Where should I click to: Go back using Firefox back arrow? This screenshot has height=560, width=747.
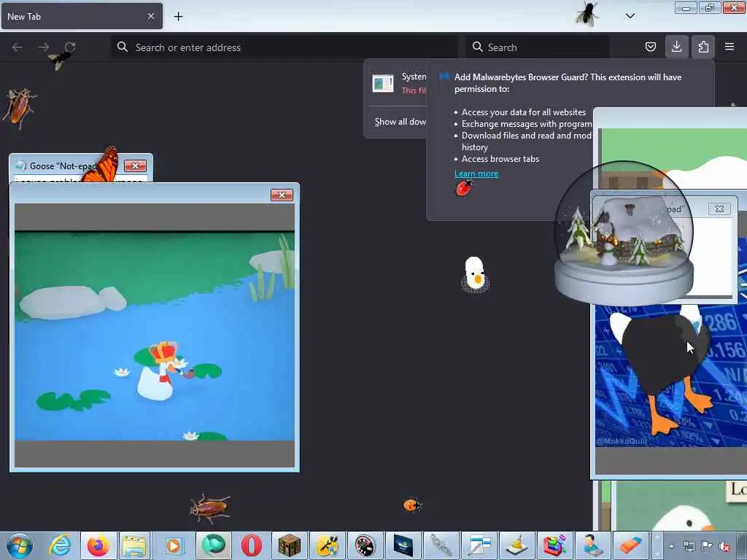18,47
